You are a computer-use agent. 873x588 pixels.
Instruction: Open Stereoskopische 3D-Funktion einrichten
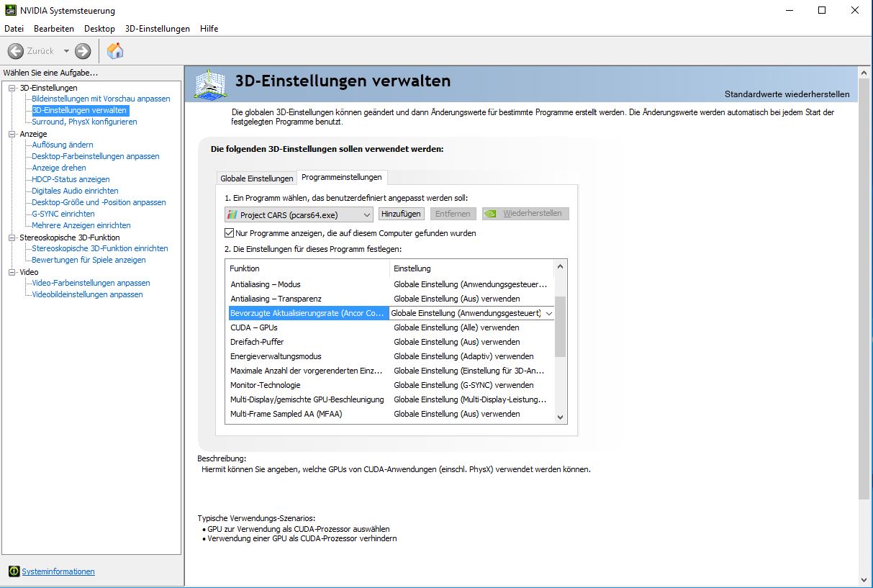[x=100, y=248]
